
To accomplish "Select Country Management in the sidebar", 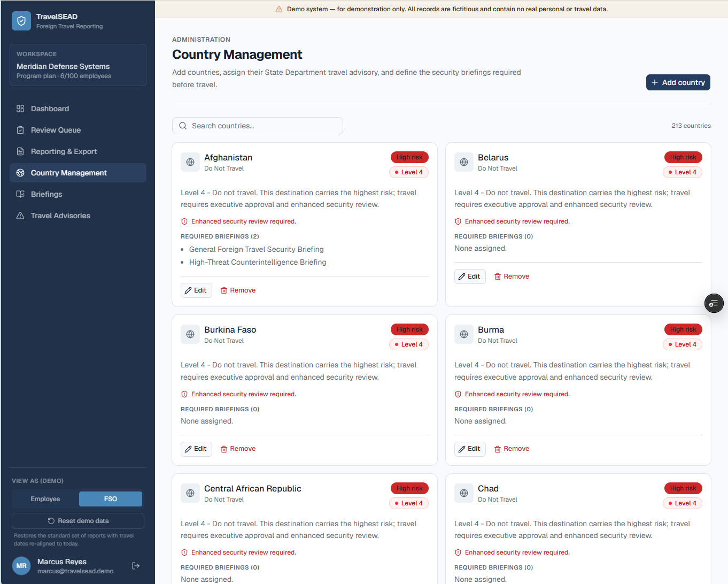I will point(78,173).
